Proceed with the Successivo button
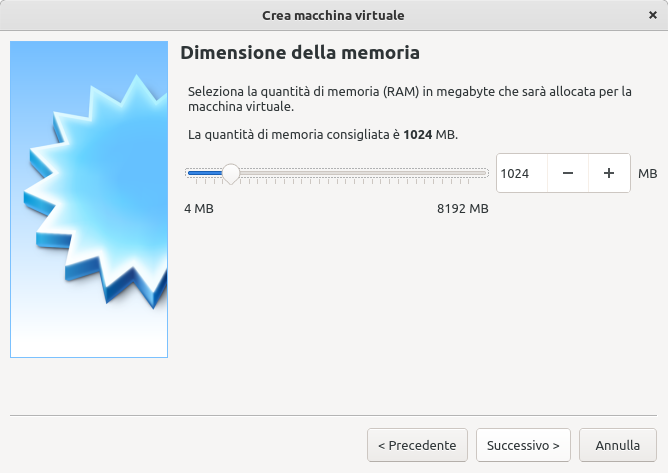This screenshot has height=473, width=668. 523,445
